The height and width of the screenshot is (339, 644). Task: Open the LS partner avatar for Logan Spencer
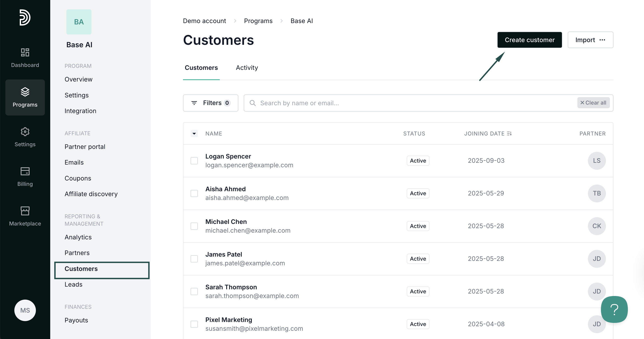point(597,161)
